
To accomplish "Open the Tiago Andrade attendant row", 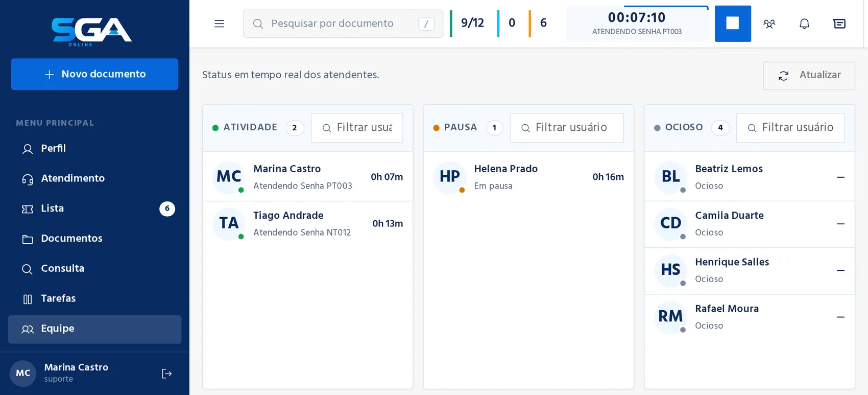I will [x=308, y=224].
